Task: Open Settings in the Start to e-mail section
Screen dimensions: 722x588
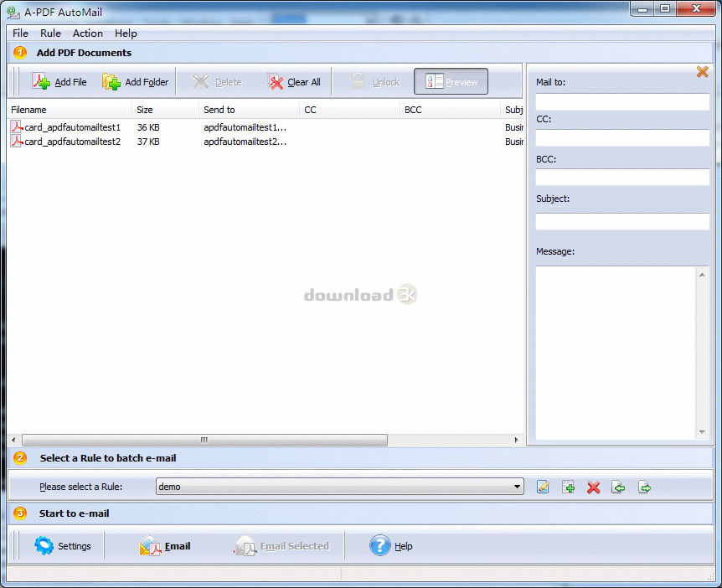Action: pos(63,546)
